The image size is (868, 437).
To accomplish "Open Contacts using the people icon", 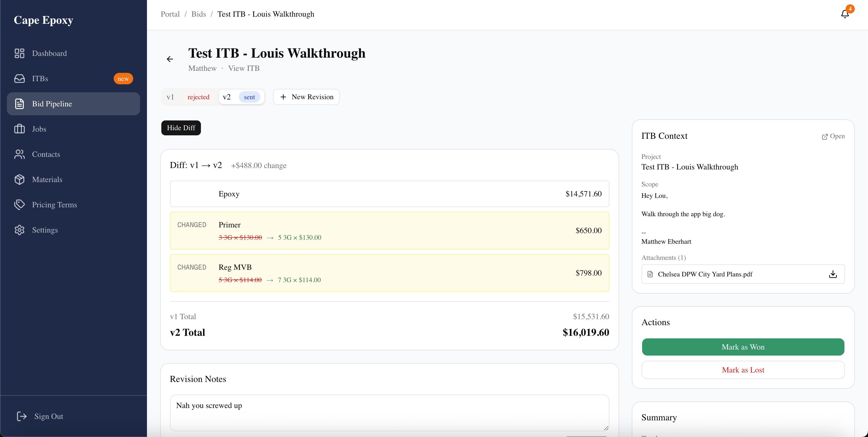I will click(x=19, y=154).
